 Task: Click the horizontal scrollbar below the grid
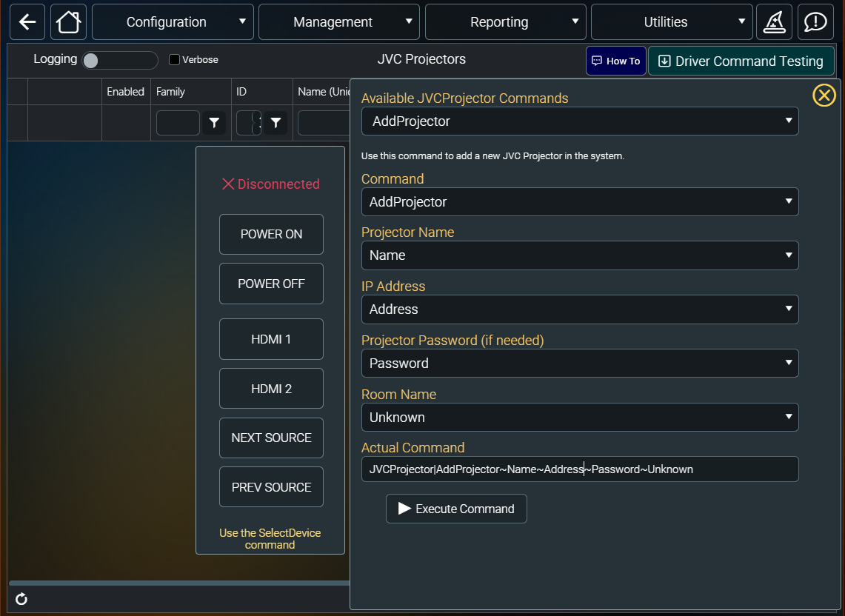179,583
